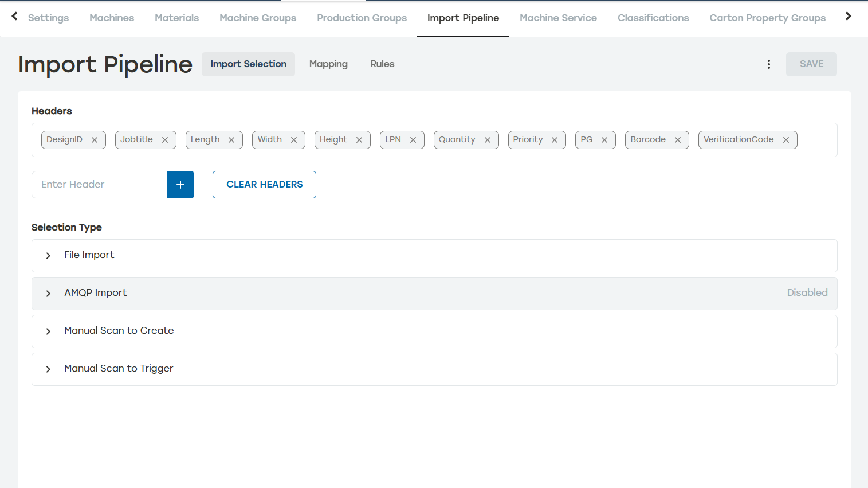Go to the Machine Groups tab
Screen dimensions: 868x488
coord(258,18)
